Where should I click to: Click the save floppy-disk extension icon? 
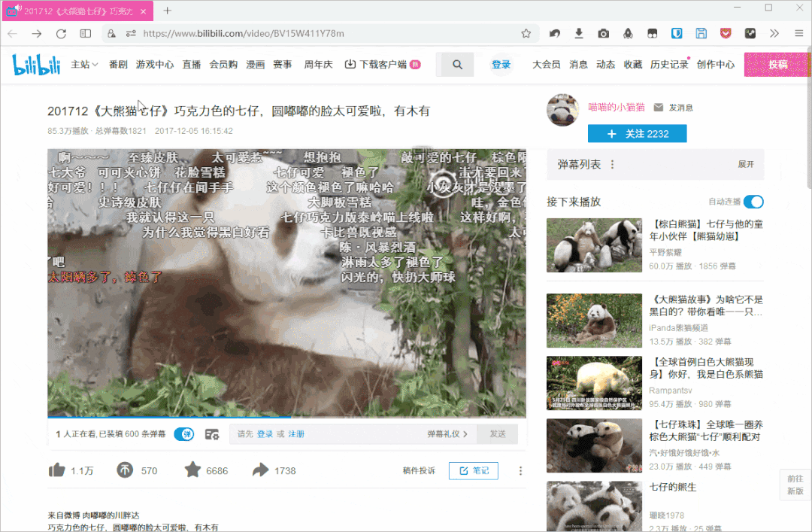(x=701, y=34)
